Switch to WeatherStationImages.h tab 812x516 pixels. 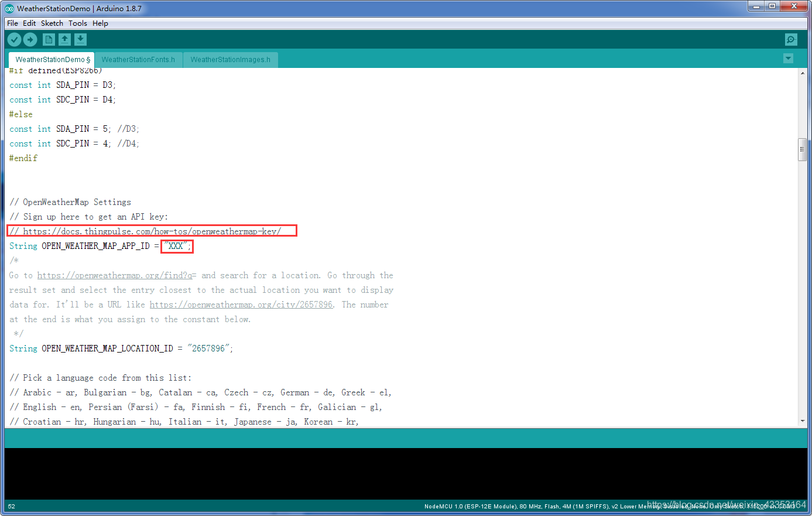click(231, 60)
